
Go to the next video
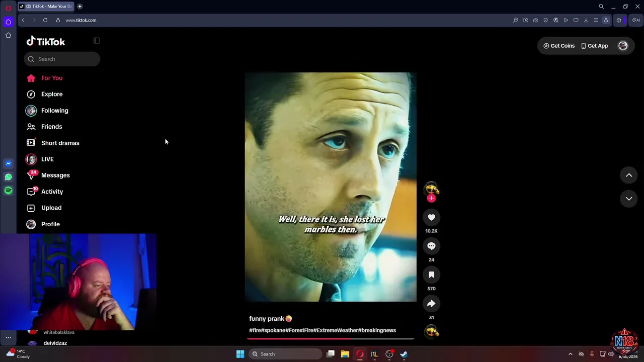[629, 199]
